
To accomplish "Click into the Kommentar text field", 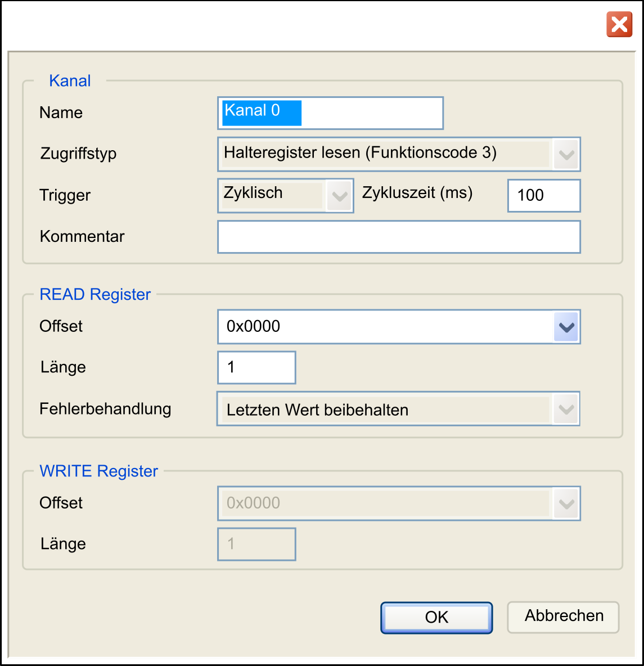I will coord(398,237).
